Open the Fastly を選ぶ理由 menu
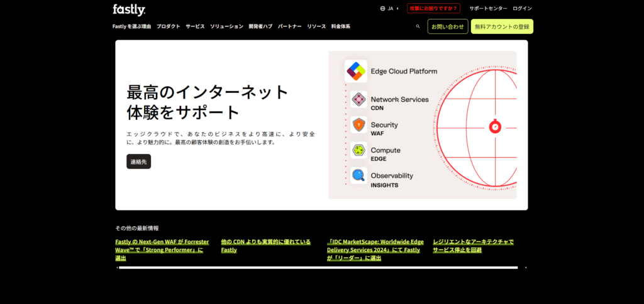The image size is (644, 304). tap(131, 26)
